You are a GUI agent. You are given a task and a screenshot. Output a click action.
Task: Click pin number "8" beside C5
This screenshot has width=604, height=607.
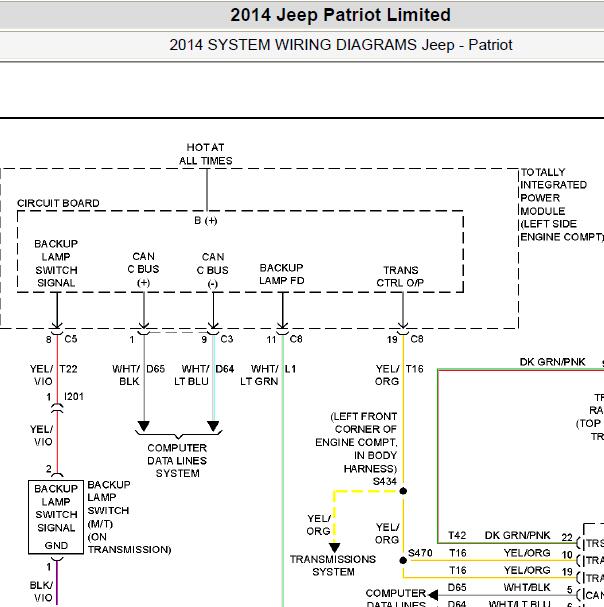point(48,340)
